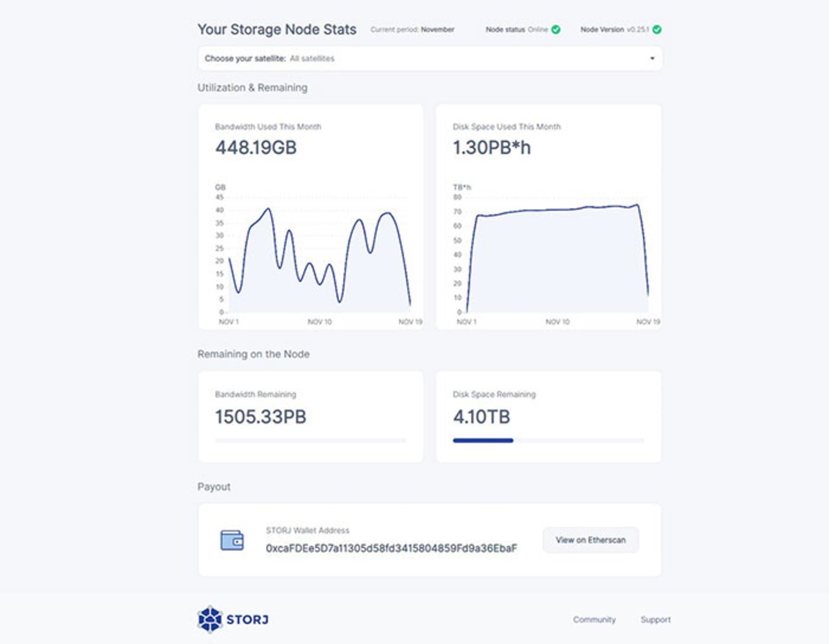Click the STORJ wallet address text
The height and width of the screenshot is (644, 829).
pos(391,548)
